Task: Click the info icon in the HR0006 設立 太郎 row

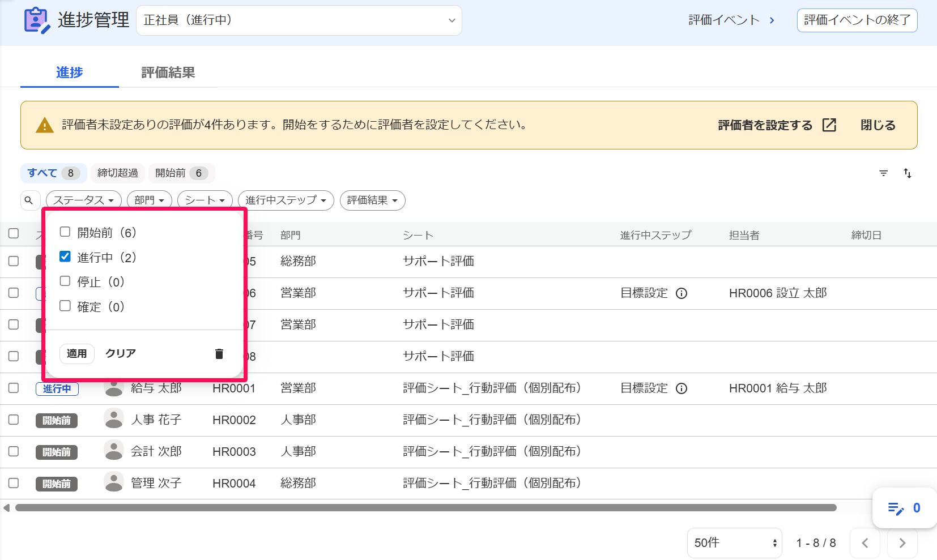Action: click(x=682, y=293)
